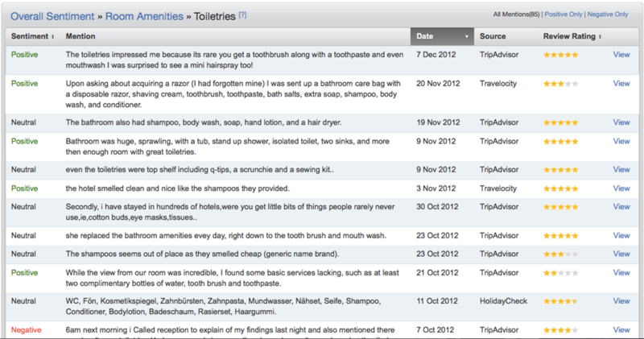Select mention about disposable razor care bag
The height and width of the screenshot is (339, 644).
pyautogui.click(x=233, y=94)
